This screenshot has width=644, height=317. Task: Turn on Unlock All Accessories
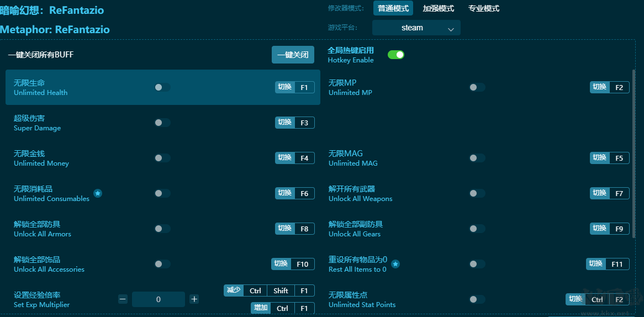point(162,264)
